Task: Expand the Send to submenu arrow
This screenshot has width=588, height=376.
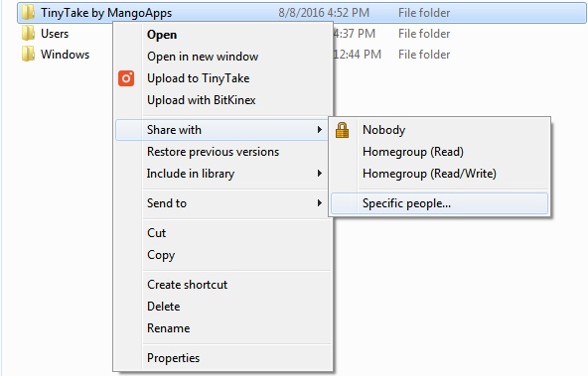Action: (x=320, y=203)
